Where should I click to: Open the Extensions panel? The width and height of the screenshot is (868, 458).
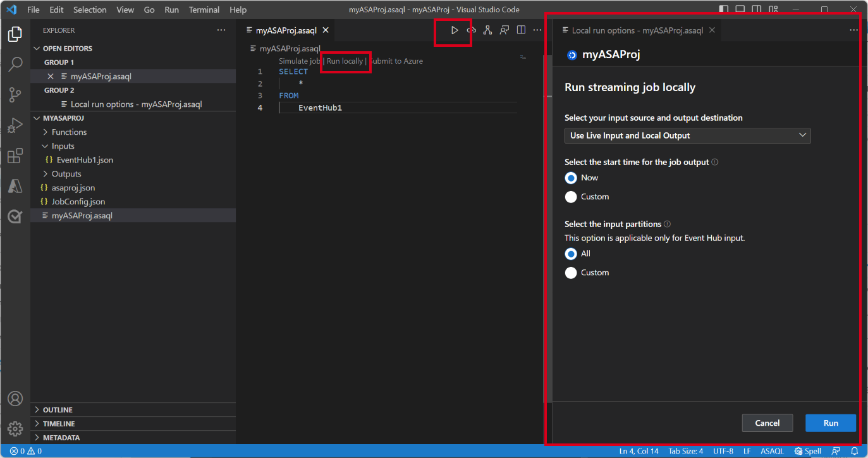15,155
